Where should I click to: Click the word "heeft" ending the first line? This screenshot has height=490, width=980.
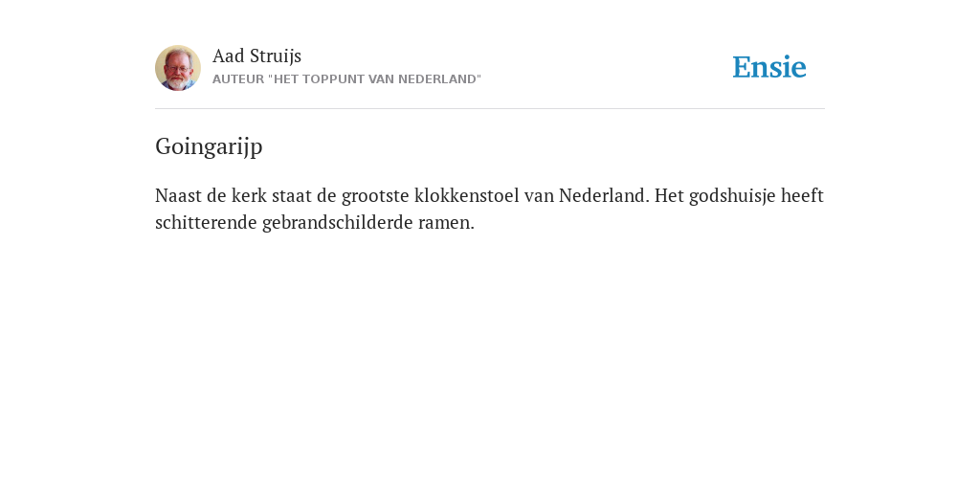pos(803,195)
